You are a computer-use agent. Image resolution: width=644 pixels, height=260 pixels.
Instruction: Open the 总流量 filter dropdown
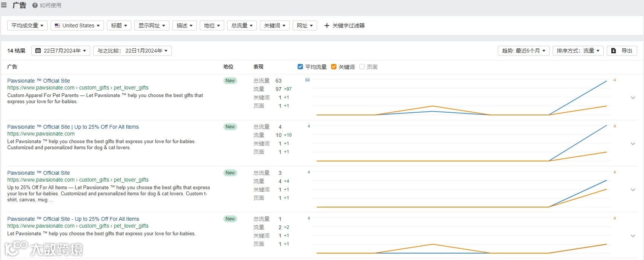(x=242, y=26)
